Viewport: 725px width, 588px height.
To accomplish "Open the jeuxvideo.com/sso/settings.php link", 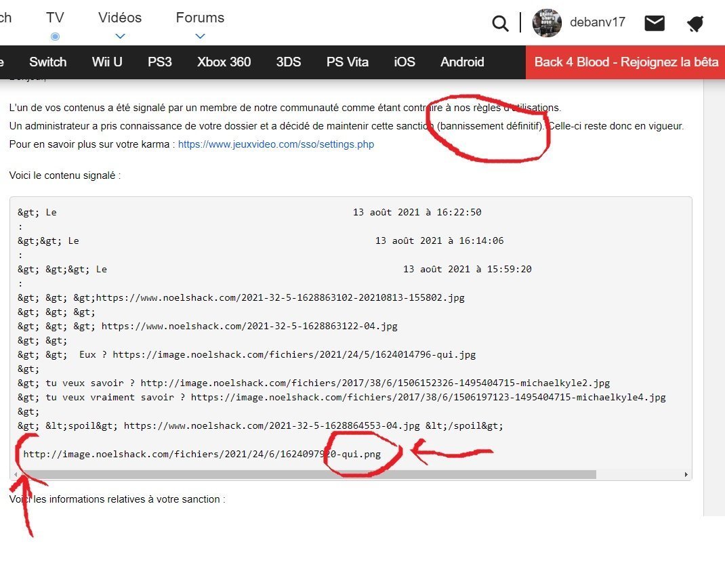I will coord(276,144).
